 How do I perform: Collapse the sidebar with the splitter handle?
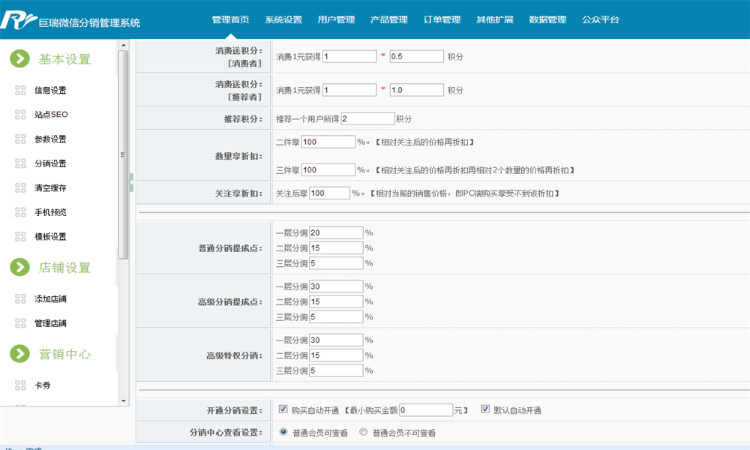tap(131, 182)
